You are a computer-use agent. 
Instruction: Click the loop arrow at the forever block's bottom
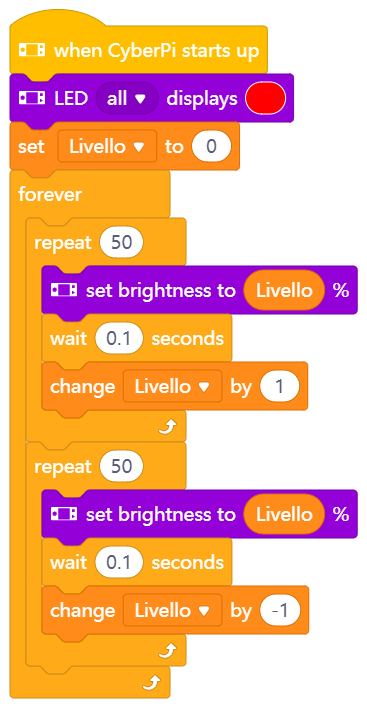151,684
